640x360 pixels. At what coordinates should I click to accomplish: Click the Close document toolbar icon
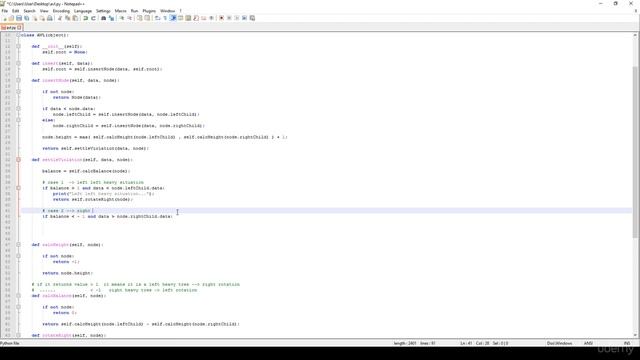[x=35, y=18]
